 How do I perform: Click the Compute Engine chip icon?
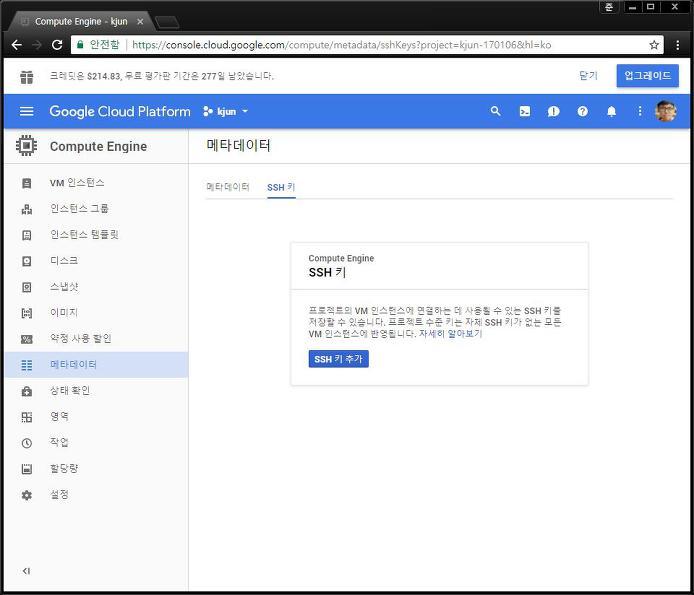coord(27,146)
